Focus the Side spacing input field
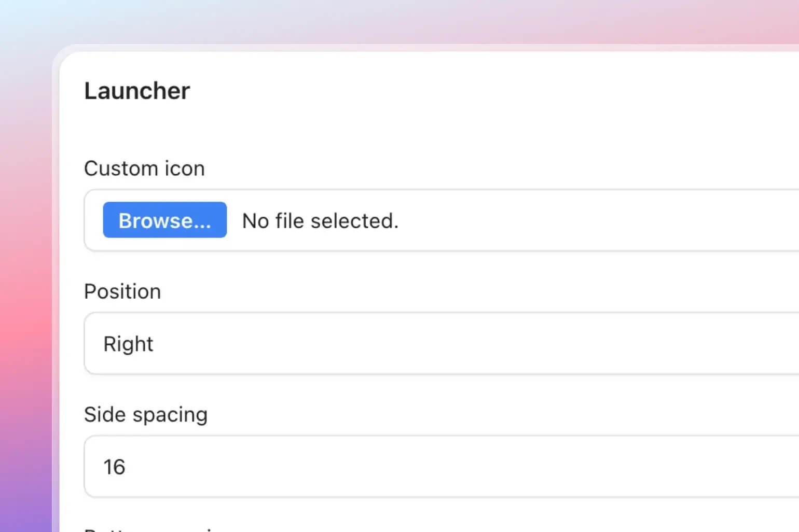Image resolution: width=799 pixels, height=532 pixels. click(441, 466)
